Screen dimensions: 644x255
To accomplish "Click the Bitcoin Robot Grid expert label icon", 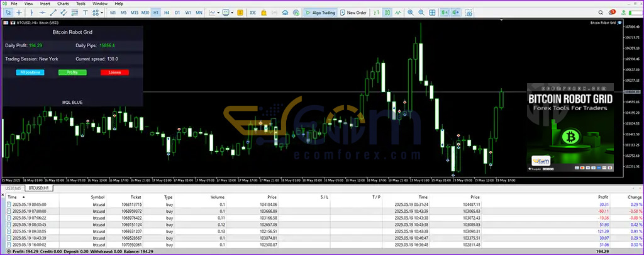I will pyautogui.click(x=619, y=23).
